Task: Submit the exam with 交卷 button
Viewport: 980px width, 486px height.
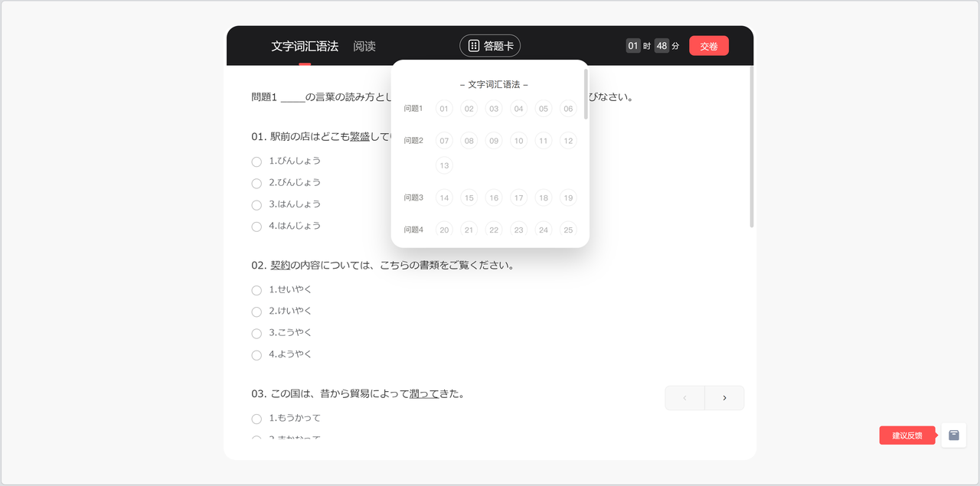Action: click(x=709, y=46)
